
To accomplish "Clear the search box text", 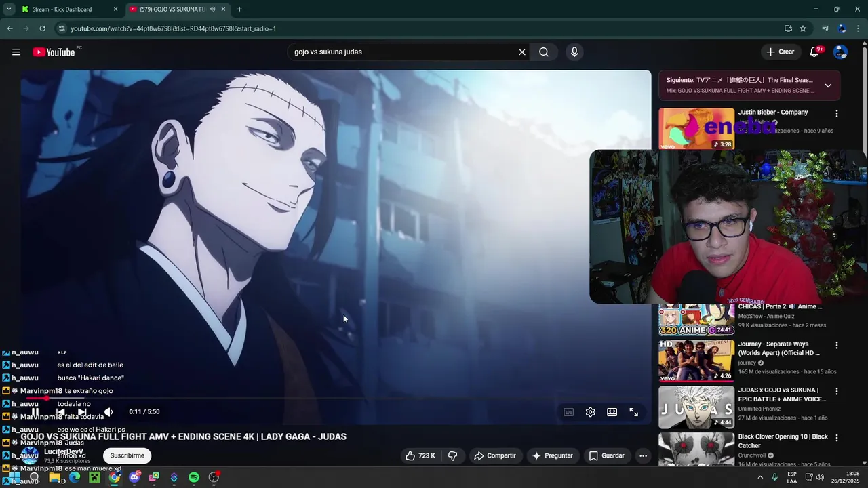I will pyautogui.click(x=522, y=52).
